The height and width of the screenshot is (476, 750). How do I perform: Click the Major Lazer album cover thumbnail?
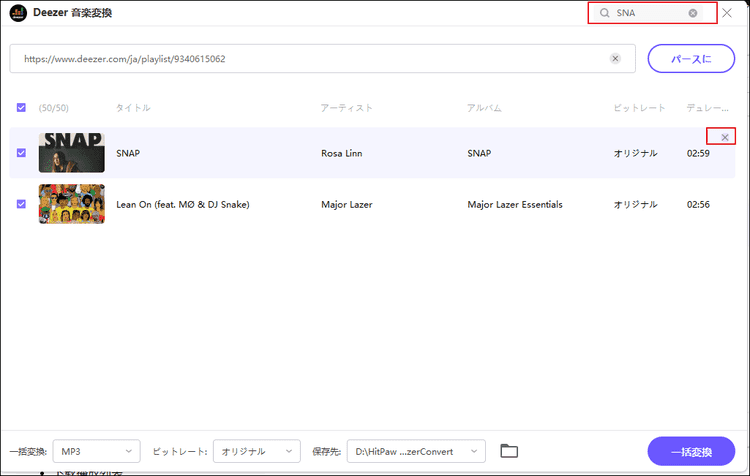point(72,204)
